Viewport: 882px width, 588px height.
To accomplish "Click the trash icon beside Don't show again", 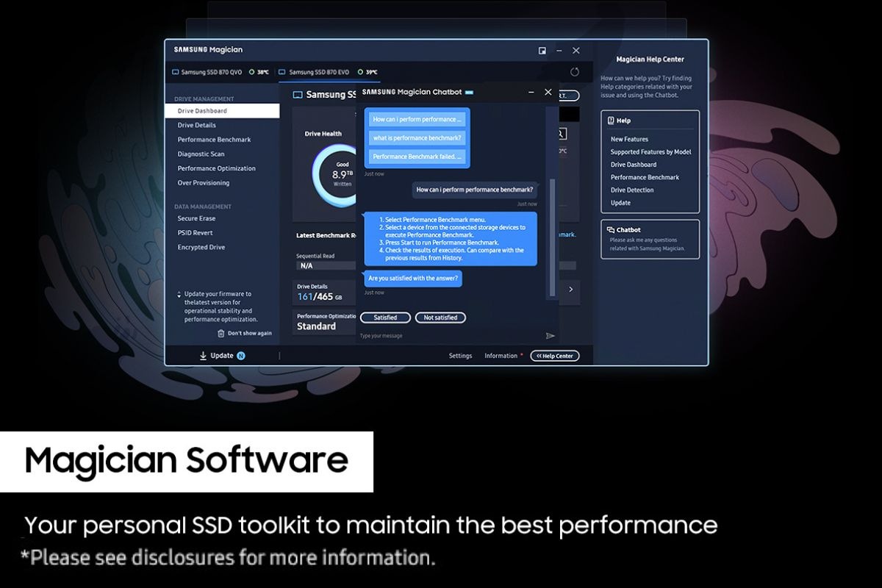I will point(220,333).
